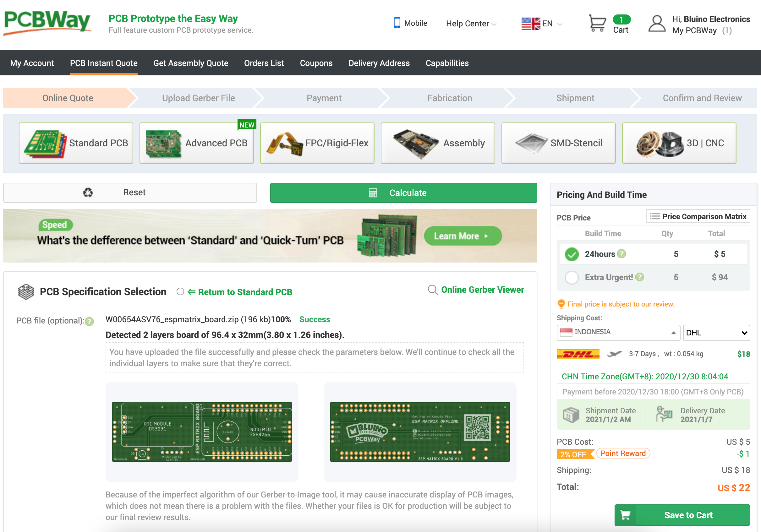Click the top-side PCB preview thumbnail
The width and height of the screenshot is (761, 532).
point(202,431)
